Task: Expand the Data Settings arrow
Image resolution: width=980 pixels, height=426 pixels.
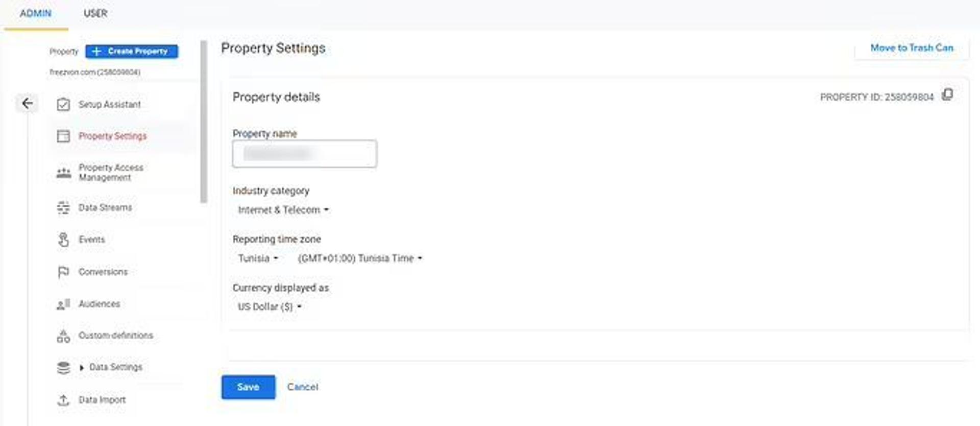Action: [x=82, y=368]
